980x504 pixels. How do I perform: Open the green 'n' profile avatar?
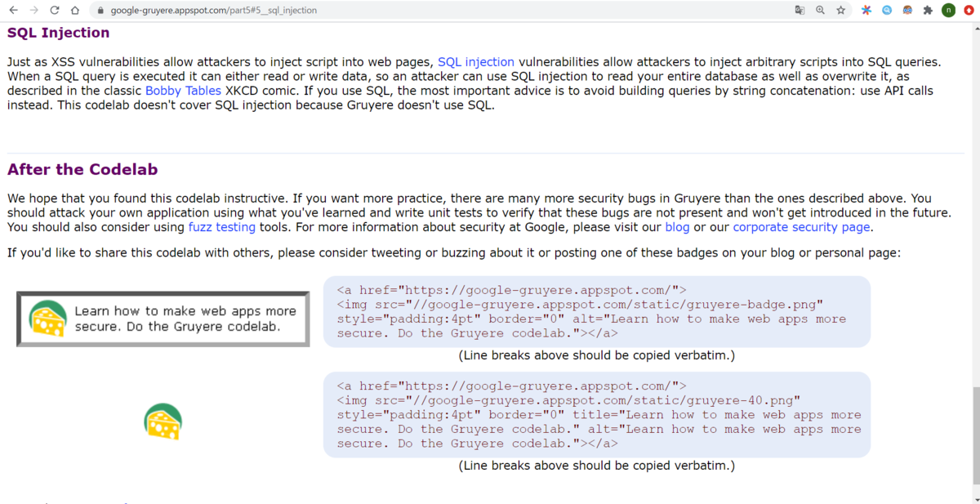[x=948, y=11]
